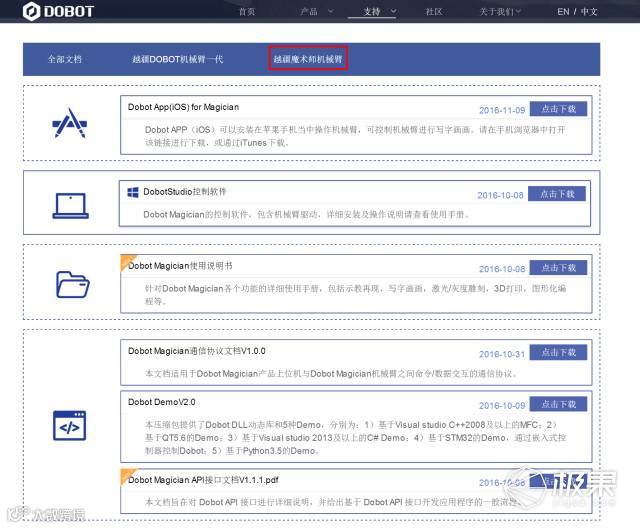Image resolution: width=640 pixels, height=528 pixels.
Task: Select the 全部文档 tab
Action: coord(64,59)
